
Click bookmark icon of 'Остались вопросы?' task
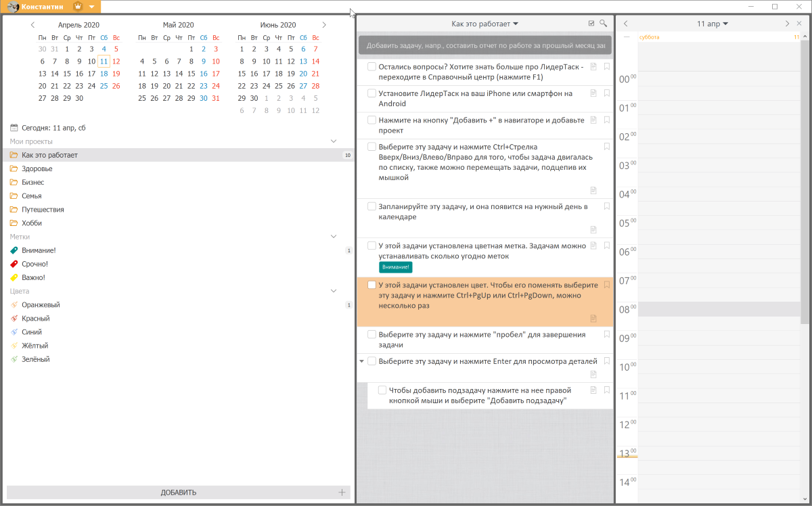607,67
